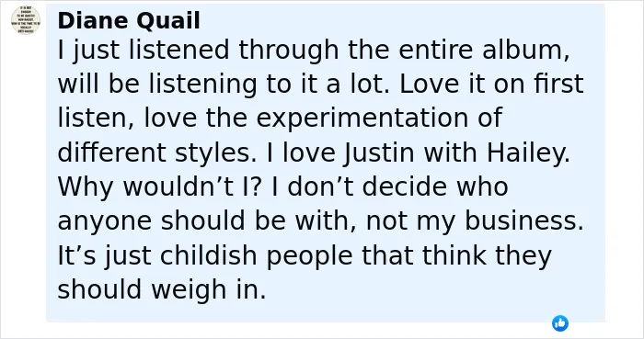Image resolution: width=644 pixels, height=339 pixels.
Task: Click the phrase "Why wouldn't I?"
Action: [x=159, y=186]
